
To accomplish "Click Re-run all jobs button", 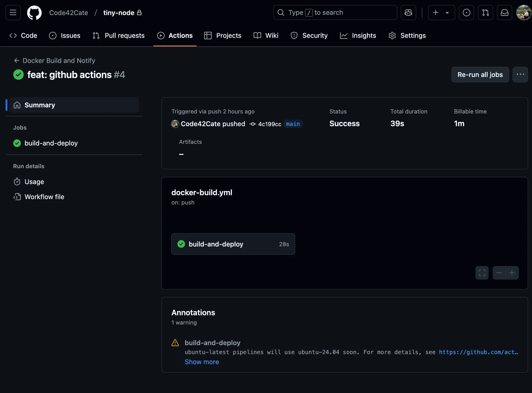I will click(480, 75).
